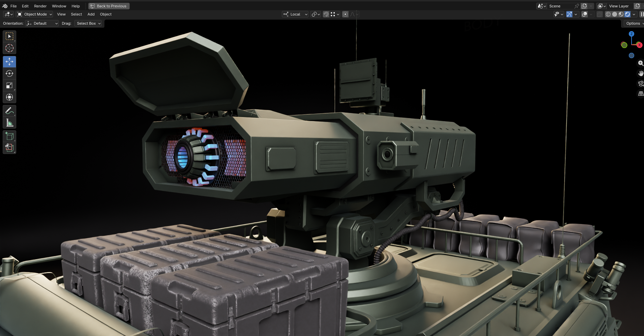Viewport: 644px width, 336px height.
Task: Click the red X axis gizmo ball
Action: pos(639,45)
